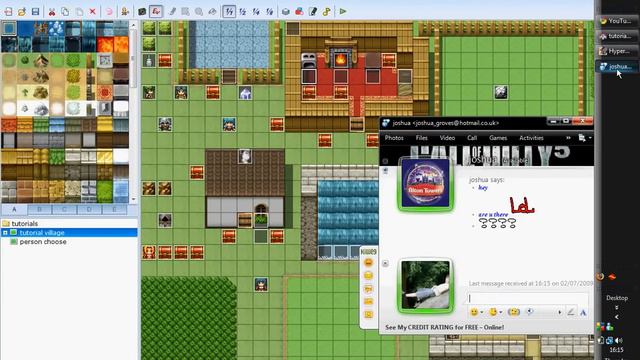Set map zoom to 1/2 scale
Viewport: 640px width, 360px height.
(242, 11)
